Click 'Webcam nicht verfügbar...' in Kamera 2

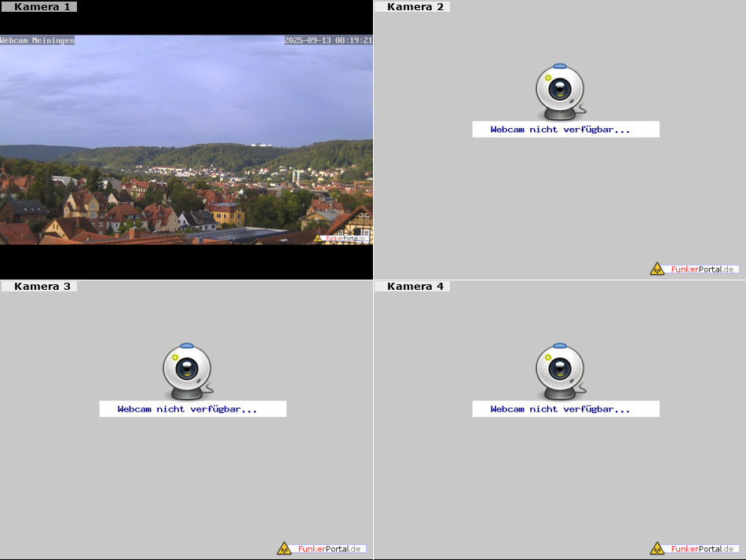tap(565, 130)
